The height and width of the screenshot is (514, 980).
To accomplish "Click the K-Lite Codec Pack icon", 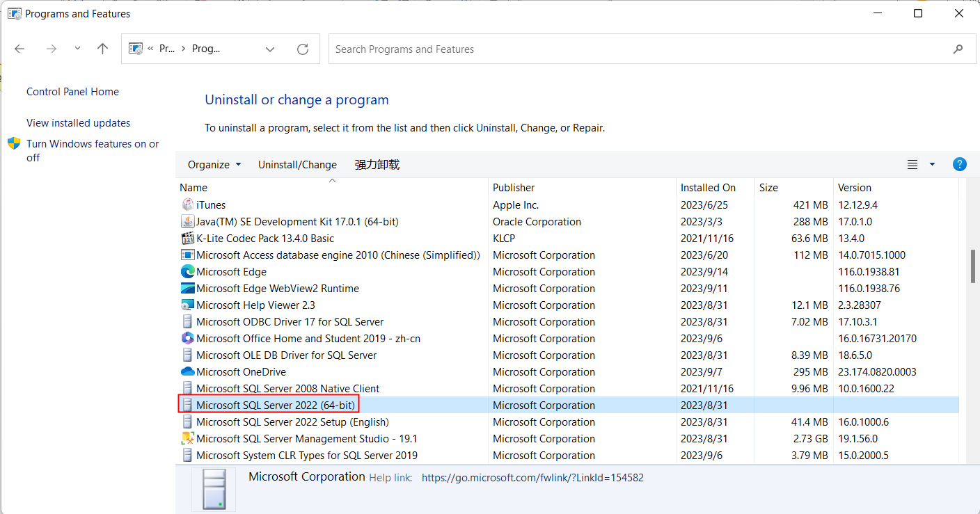I will [x=187, y=239].
